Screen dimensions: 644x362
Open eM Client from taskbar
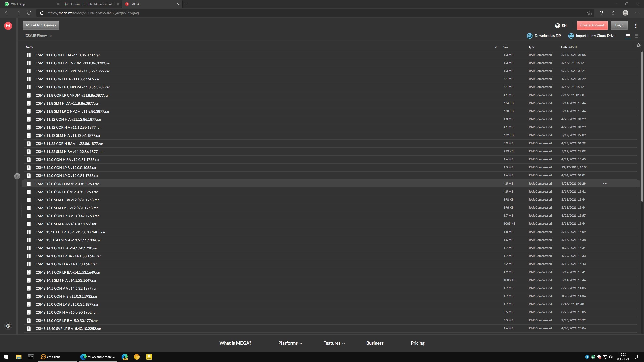tap(57, 357)
